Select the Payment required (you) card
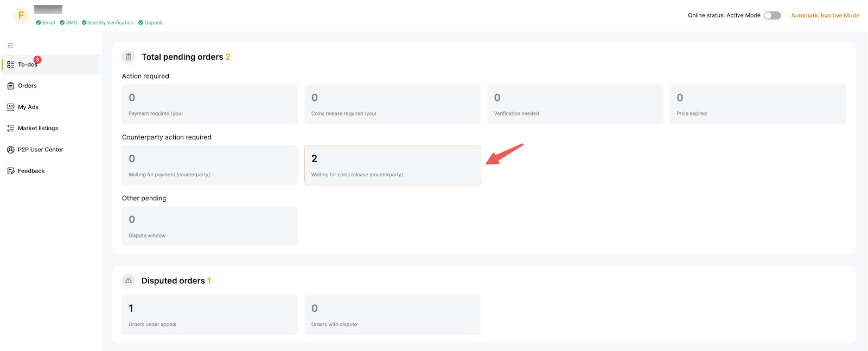This screenshot has width=868, height=351. [x=209, y=104]
